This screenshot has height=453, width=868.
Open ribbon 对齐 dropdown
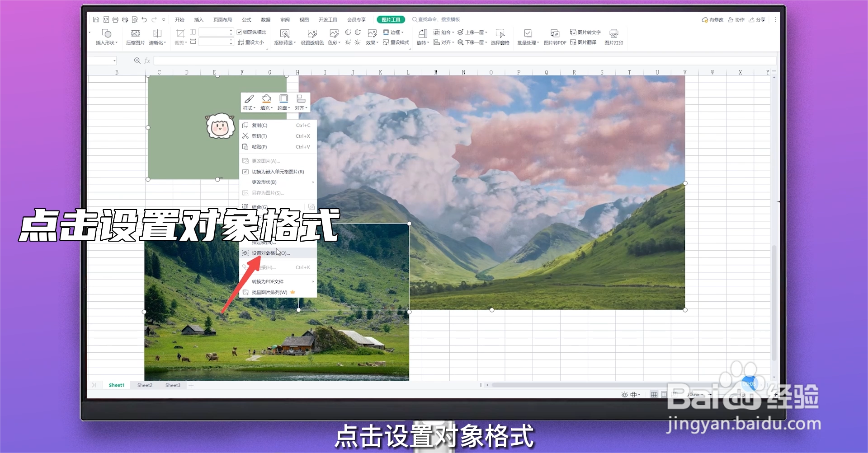(x=443, y=42)
